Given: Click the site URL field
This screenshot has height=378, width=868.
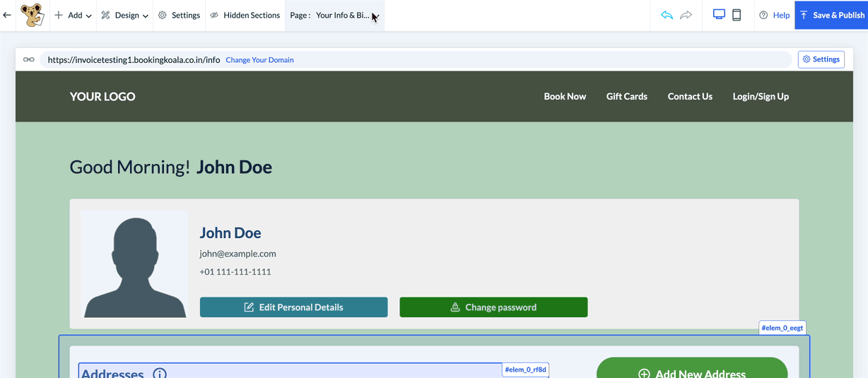Looking at the screenshot, I should pos(416,59).
